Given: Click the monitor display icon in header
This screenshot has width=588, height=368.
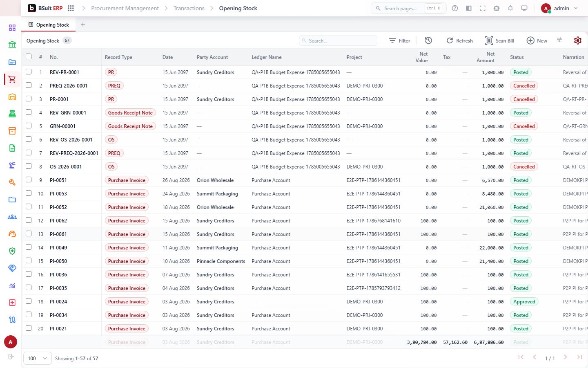Looking at the screenshot, I should click(524, 8).
